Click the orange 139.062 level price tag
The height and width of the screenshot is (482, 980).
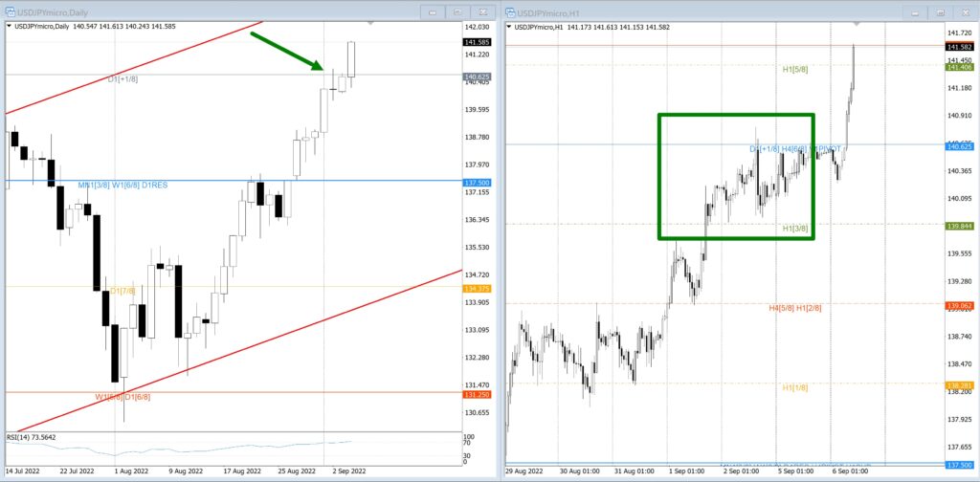click(x=959, y=306)
